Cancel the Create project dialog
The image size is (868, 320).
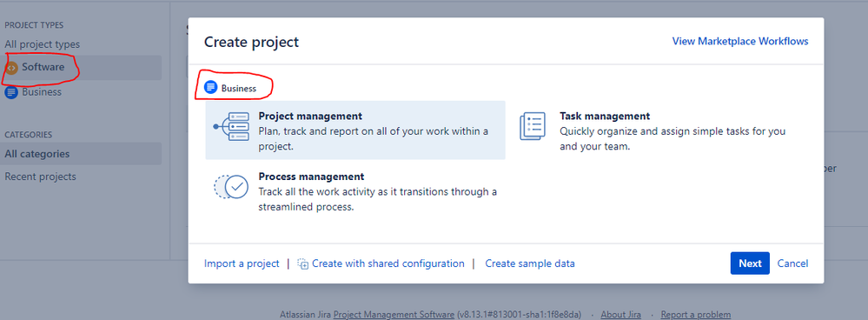coord(792,263)
